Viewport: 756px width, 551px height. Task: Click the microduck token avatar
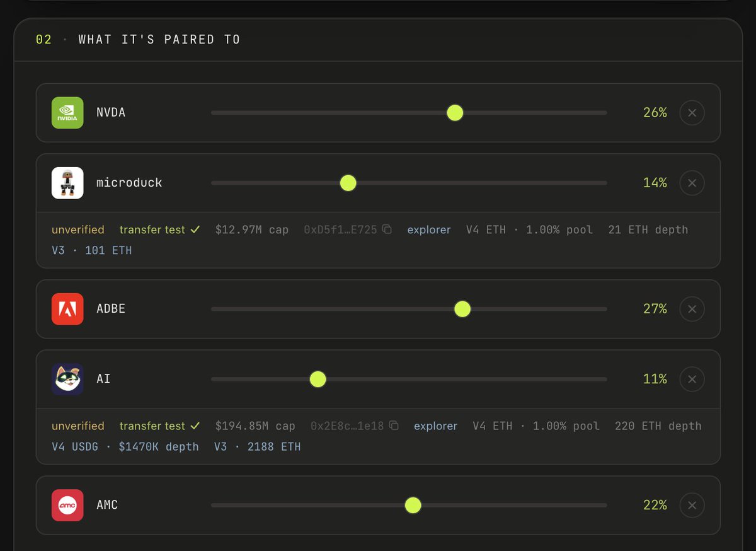tap(67, 183)
